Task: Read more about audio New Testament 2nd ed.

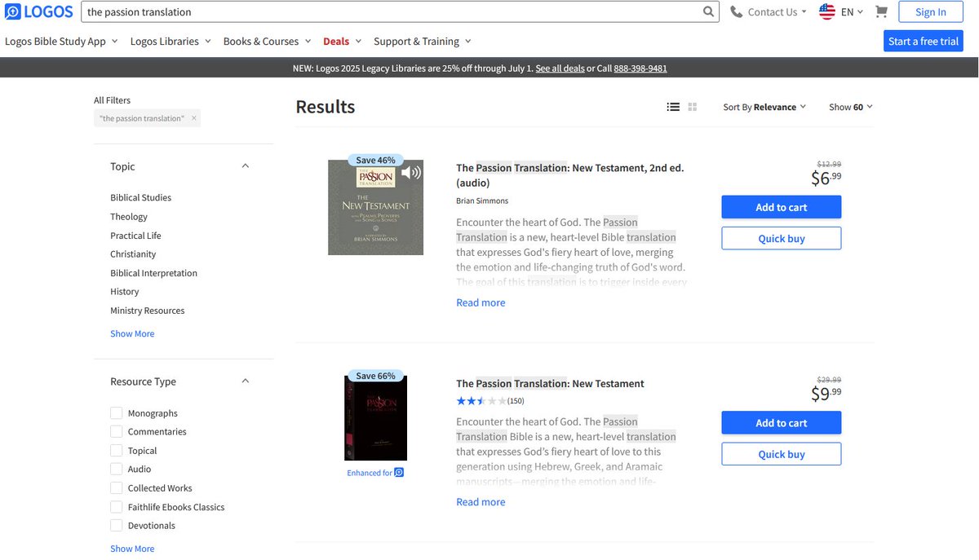Action: (481, 302)
